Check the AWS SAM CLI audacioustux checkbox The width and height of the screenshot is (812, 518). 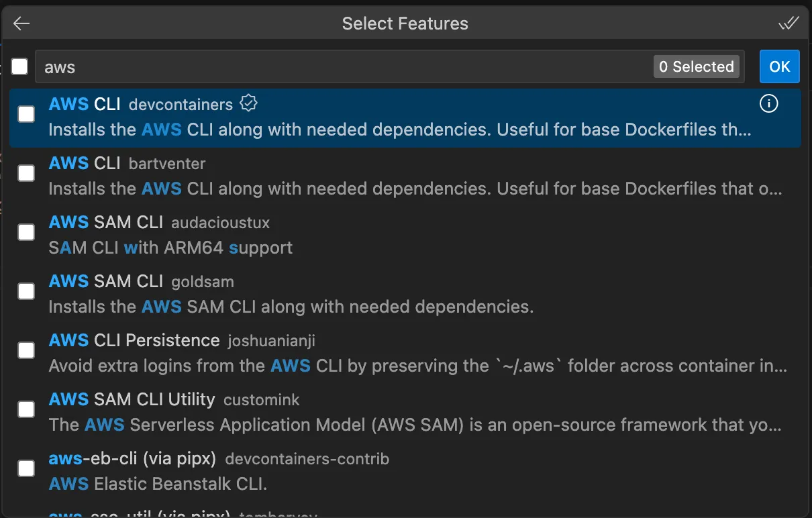[x=26, y=232]
